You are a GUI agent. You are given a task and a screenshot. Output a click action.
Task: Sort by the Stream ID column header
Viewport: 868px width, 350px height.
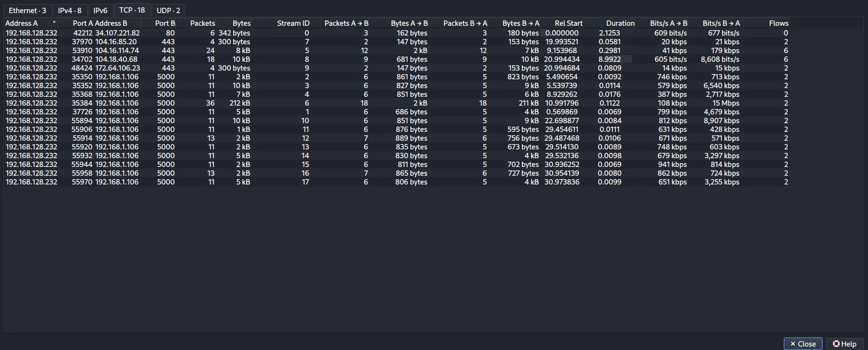click(293, 23)
